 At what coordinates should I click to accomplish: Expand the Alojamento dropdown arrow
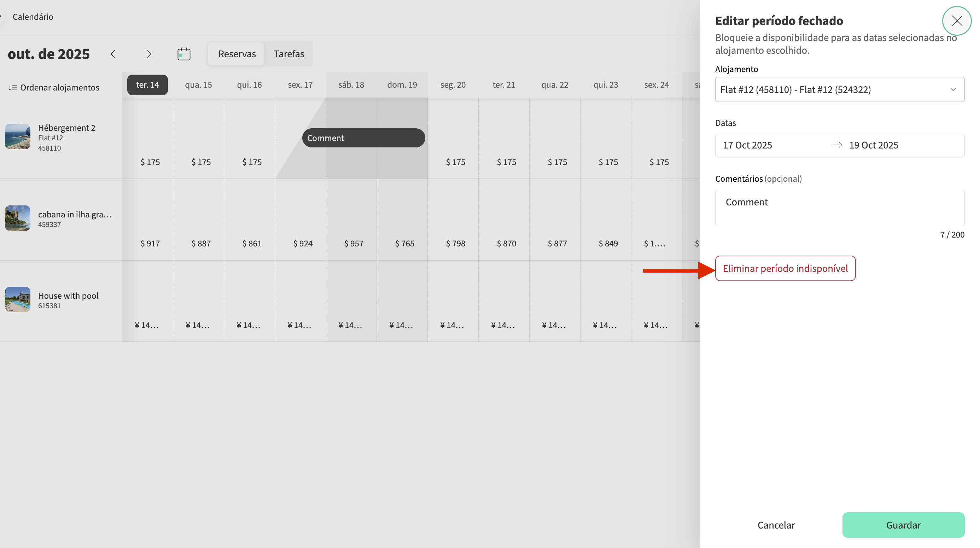click(953, 89)
